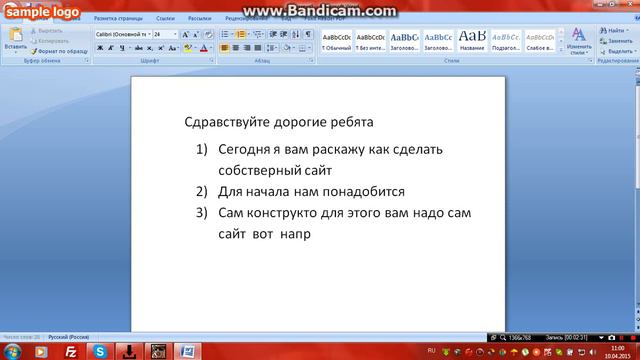Click the Borders icon
Viewport: 640px width, 360px height.
[302, 48]
